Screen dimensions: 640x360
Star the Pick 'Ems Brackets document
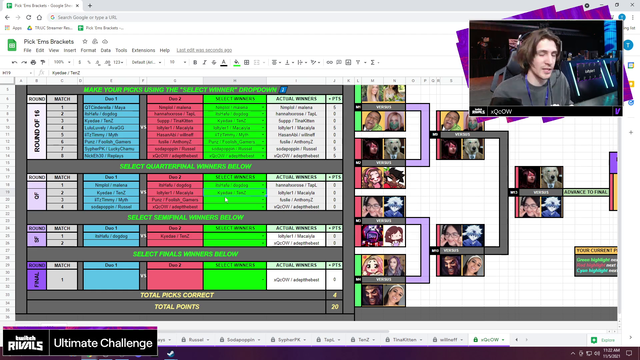85,42
